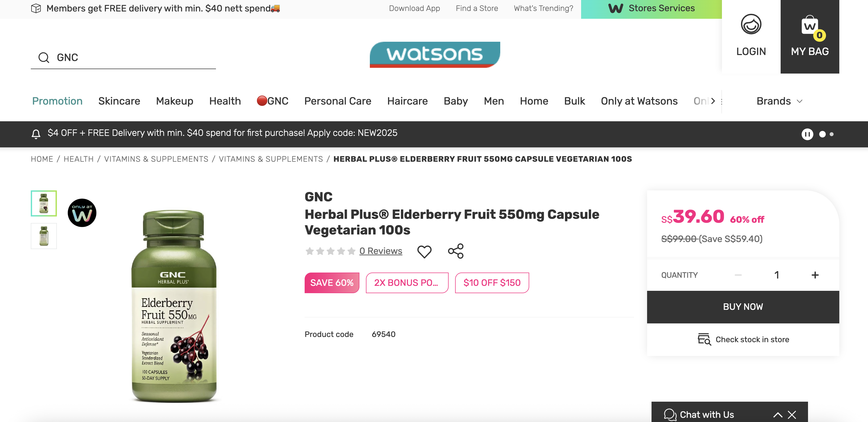The height and width of the screenshot is (422, 868).
Task: Click the Login face icon
Action: tap(751, 25)
